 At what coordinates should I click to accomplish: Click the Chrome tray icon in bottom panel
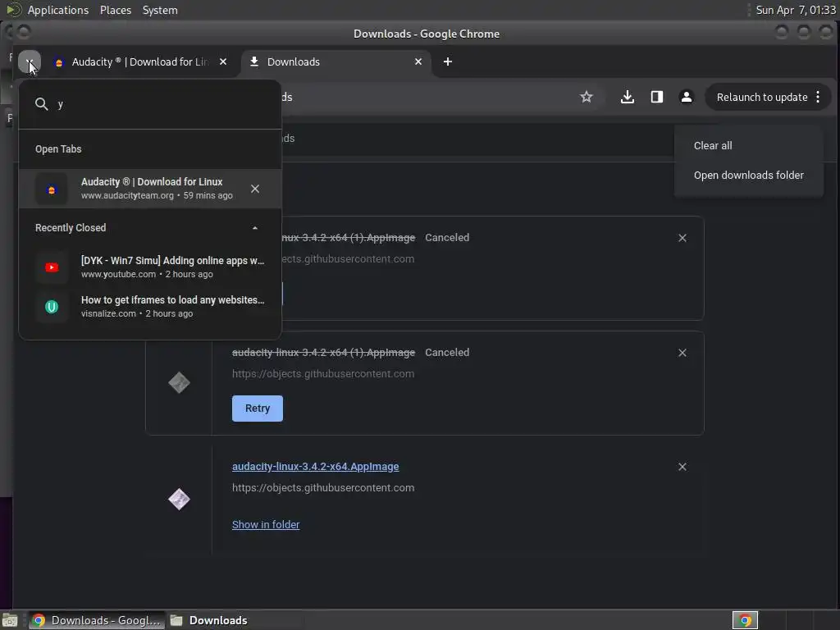[x=745, y=620]
